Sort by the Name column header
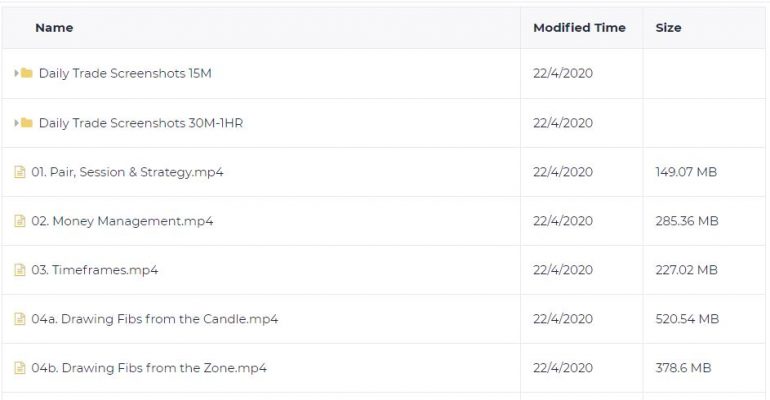 click(54, 28)
